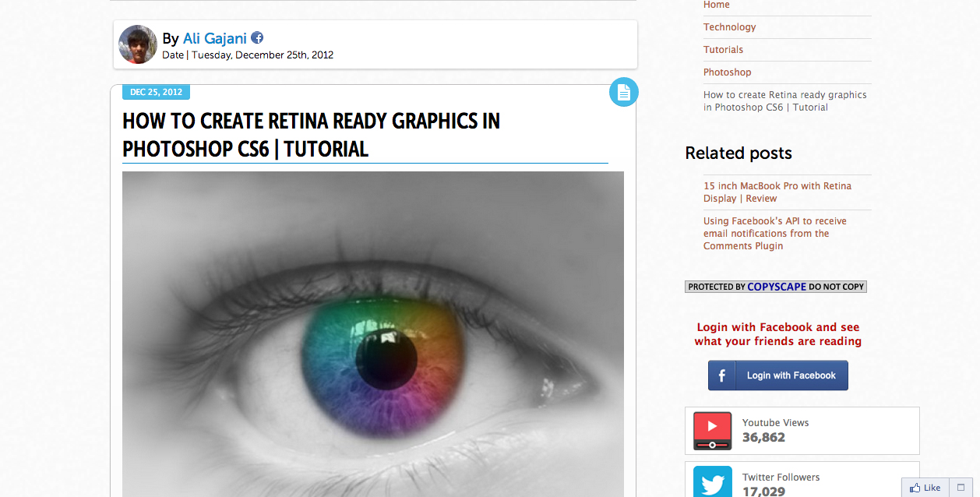Open the Ali Gajani author link
The image size is (980, 497).
(x=215, y=38)
